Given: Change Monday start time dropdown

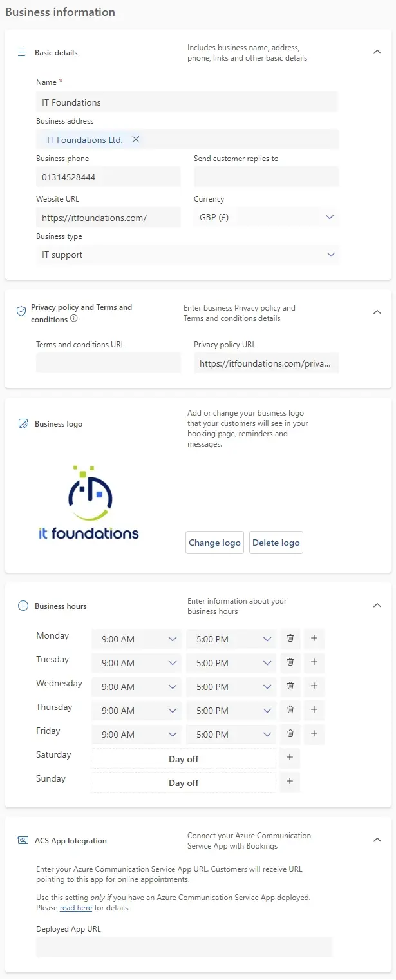Looking at the screenshot, I should coord(138,639).
